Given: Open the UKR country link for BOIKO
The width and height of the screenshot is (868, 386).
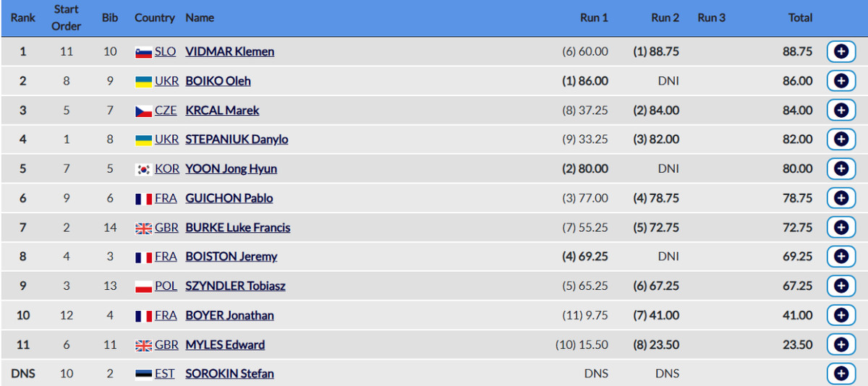Looking at the screenshot, I should click(166, 81).
